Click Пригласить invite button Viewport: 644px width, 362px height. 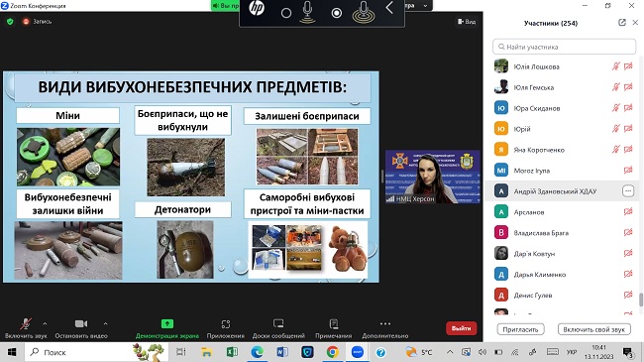click(x=520, y=329)
